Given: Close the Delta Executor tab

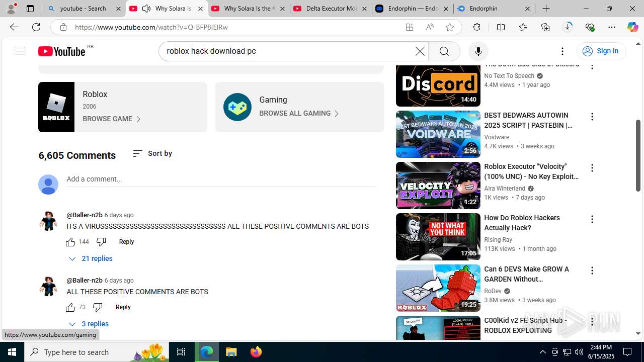Looking at the screenshot, I should tap(364, 9).
